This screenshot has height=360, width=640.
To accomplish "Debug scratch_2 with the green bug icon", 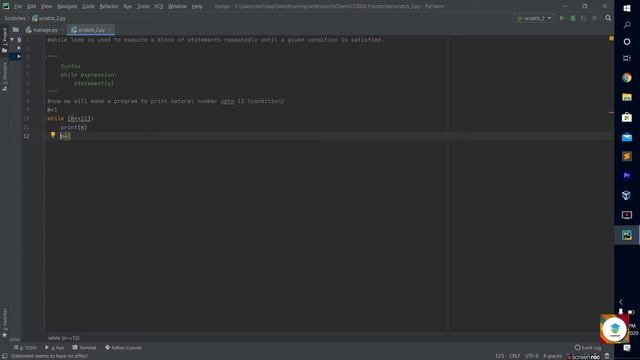I will tap(573, 18).
